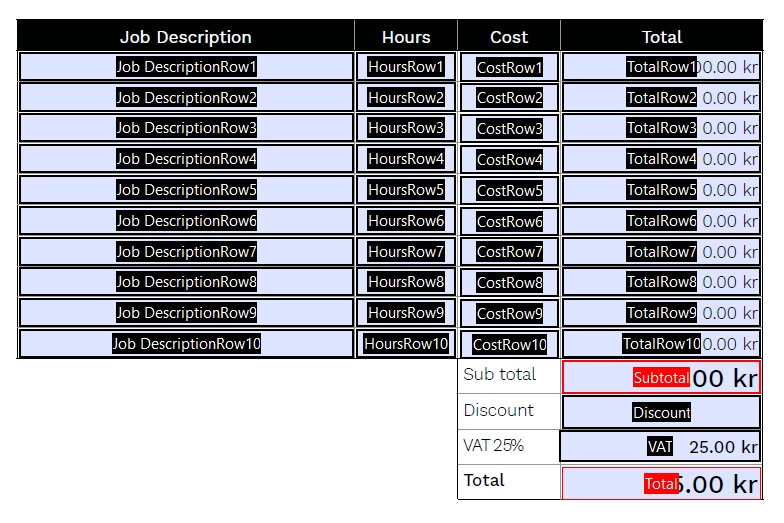
Task: Click the TotalRow8 field
Action: coord(662,282)
